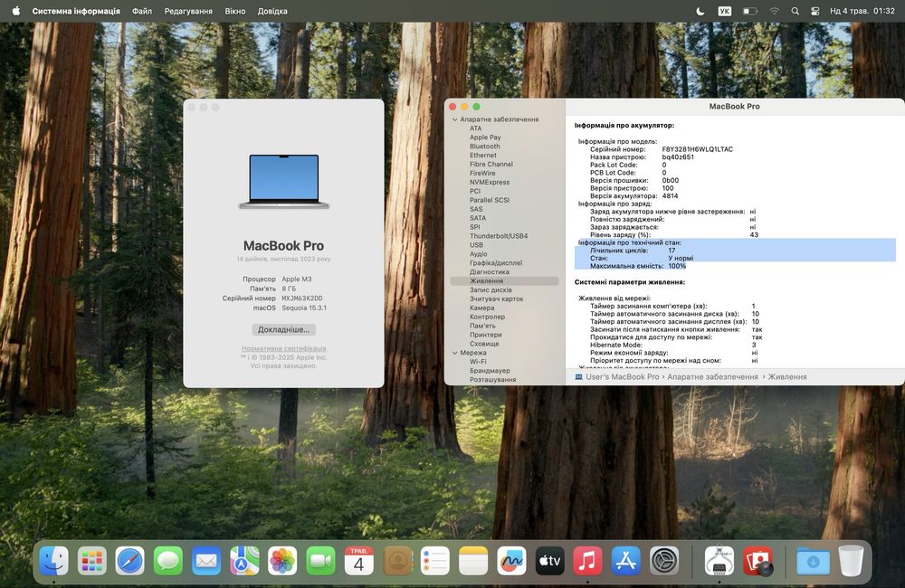Select Thunderbolt/USB4 in the sidebar
Image resolution: width=905 pixels, height=588 pixels.
499,236
